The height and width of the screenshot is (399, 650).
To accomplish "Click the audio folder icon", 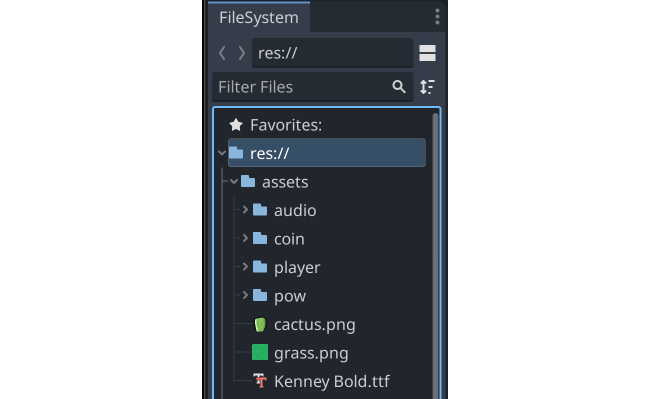I will pos(260,210).
